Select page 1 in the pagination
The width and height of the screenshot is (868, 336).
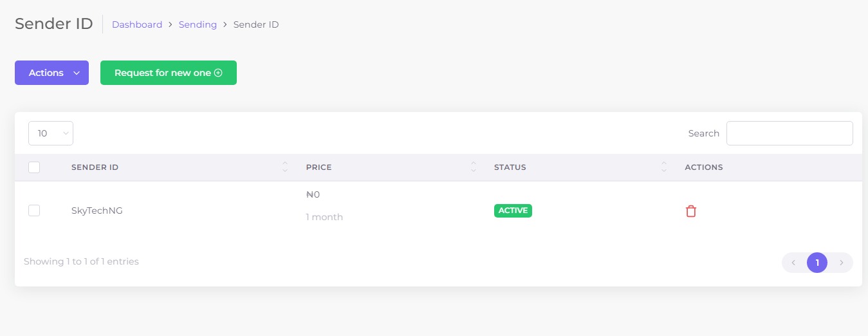pos(817,263)
